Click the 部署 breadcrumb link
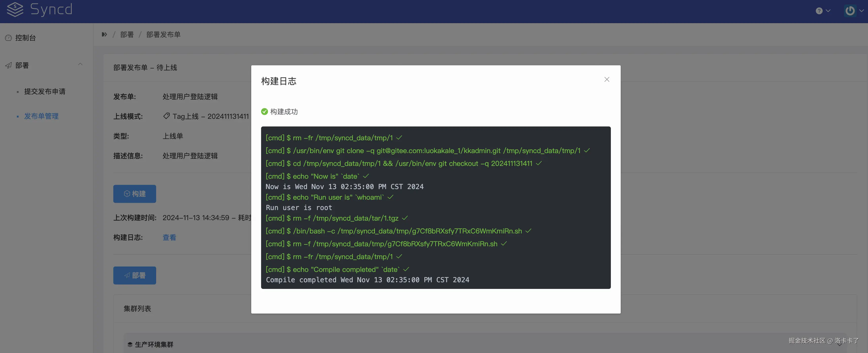The width and height of the screenshot is (868, 353). coord(127,35)
